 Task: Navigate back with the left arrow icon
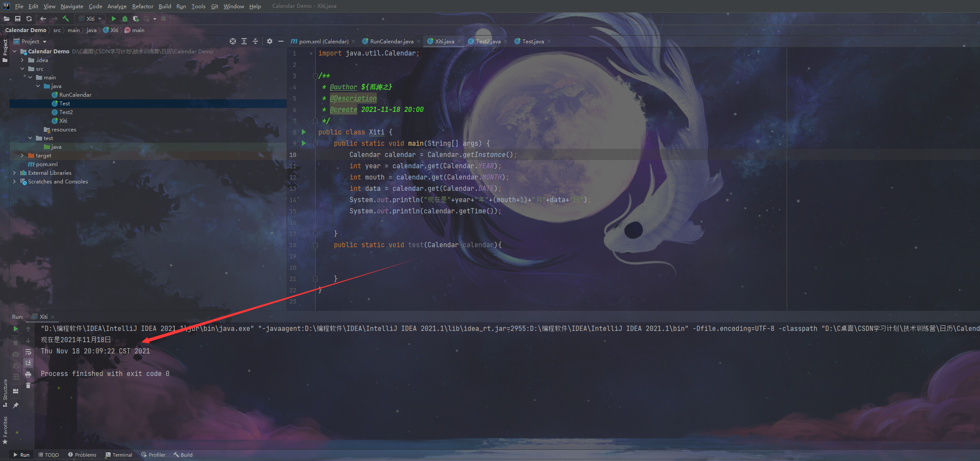(43, 19)
